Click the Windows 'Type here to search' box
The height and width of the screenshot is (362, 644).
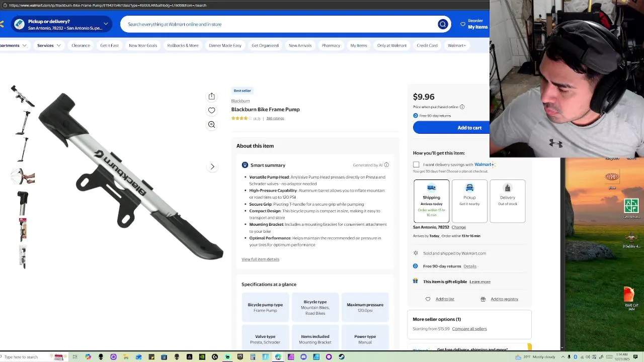(x=25, y=357)
